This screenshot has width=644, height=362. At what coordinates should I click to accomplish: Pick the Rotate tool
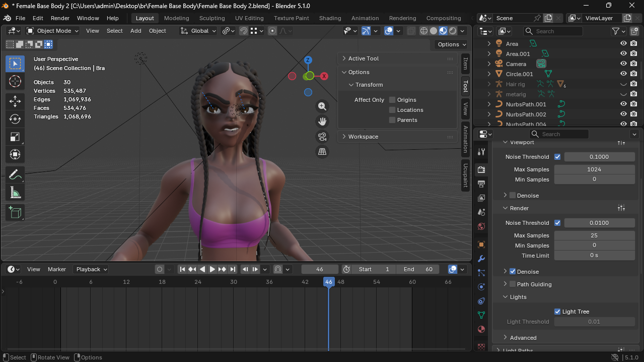tap(15, 119)
